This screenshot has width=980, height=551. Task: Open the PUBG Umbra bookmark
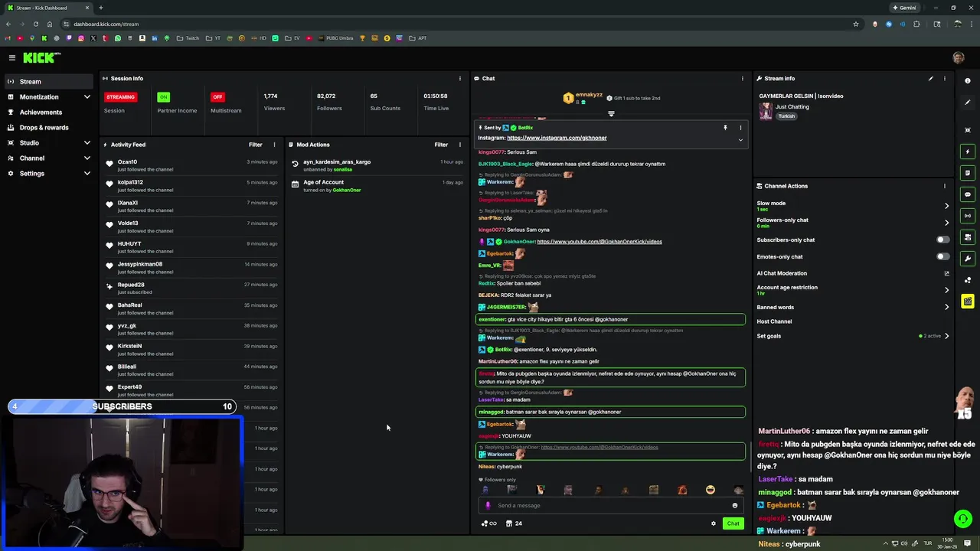click(335, 38)
